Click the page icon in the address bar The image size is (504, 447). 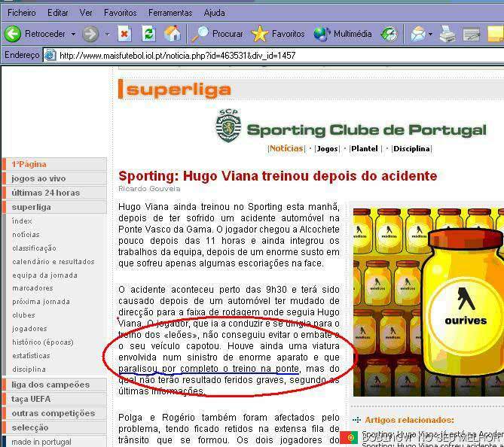click(x=50, y=55)
